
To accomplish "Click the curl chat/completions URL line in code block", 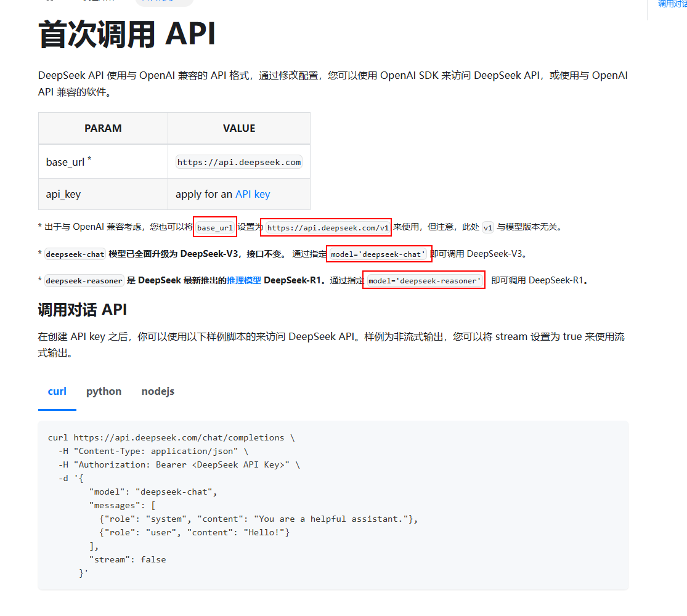I will point(171,438).
